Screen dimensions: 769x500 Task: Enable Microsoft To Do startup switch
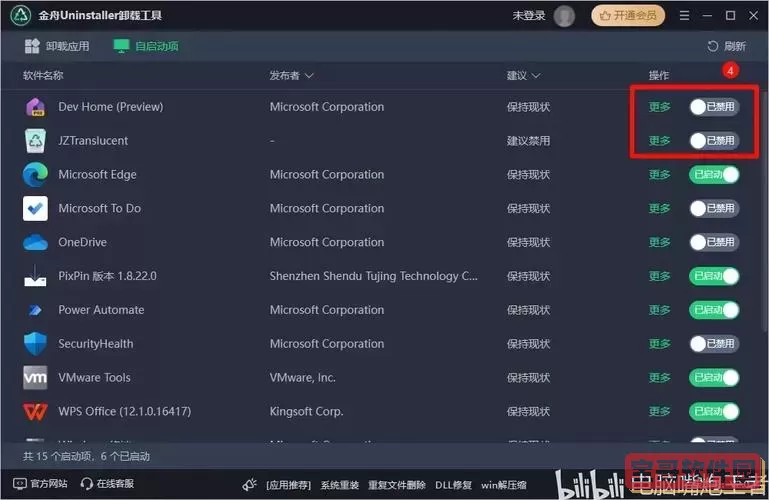tap(714, 208)
